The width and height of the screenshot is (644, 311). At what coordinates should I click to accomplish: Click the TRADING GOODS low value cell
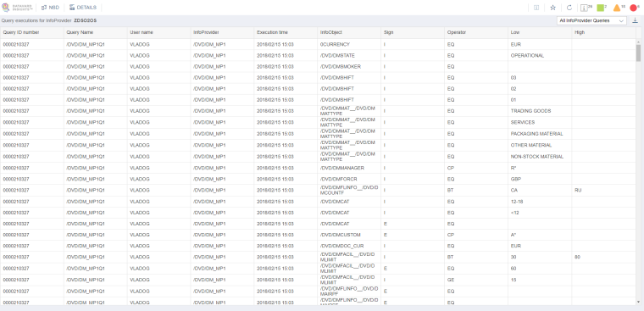[x=540, y=111]
